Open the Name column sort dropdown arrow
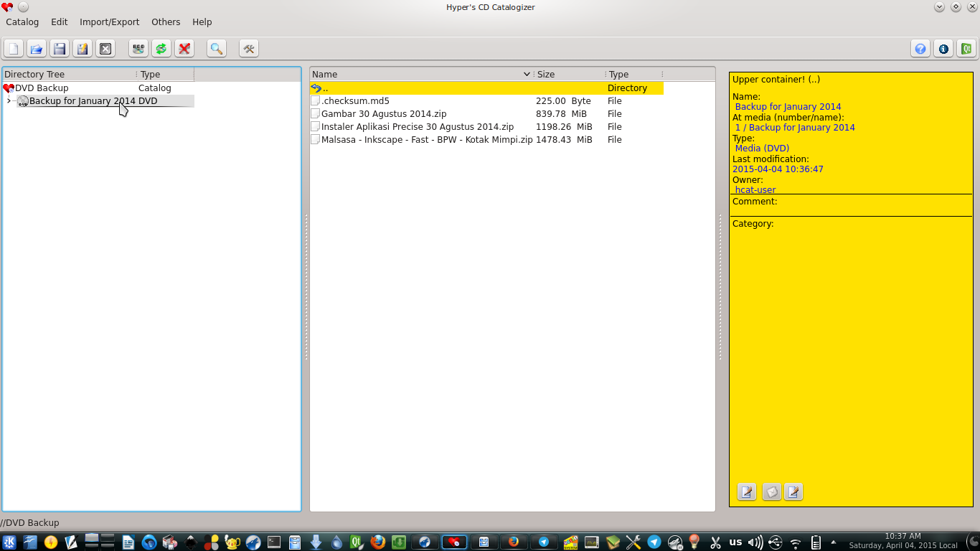 click(527, 74)
